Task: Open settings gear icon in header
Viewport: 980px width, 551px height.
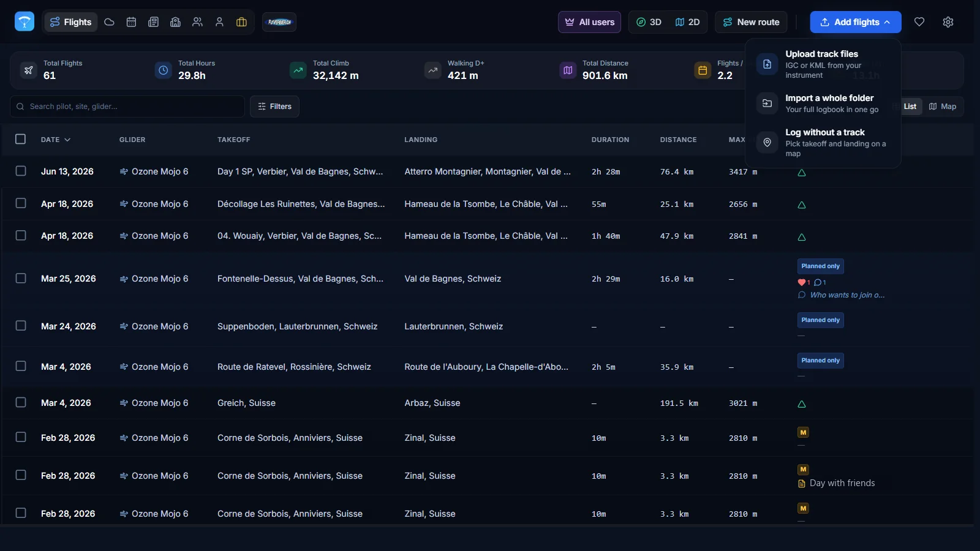Action: (948, 22)
